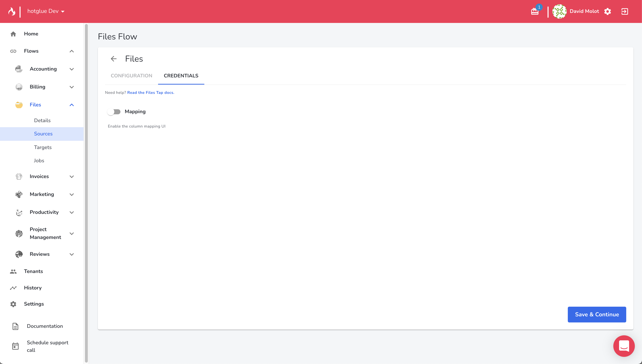Enable the Mapping toggle switch
642x364 pixels.
coord(114,112)
